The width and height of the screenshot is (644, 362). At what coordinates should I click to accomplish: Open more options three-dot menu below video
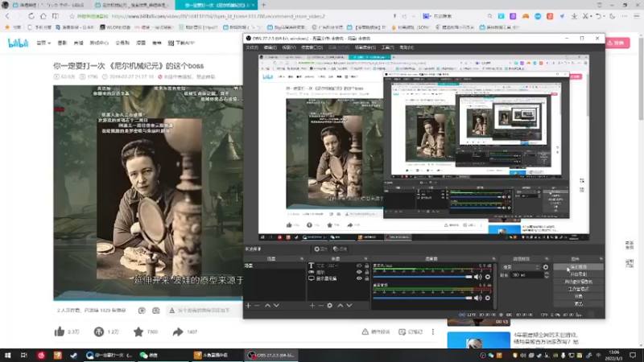433,331
